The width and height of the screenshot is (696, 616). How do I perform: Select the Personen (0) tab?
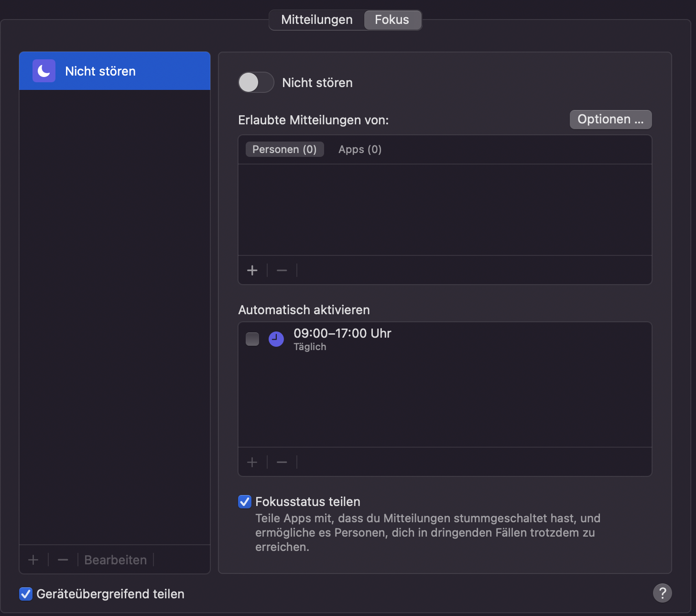pos(284,150)
